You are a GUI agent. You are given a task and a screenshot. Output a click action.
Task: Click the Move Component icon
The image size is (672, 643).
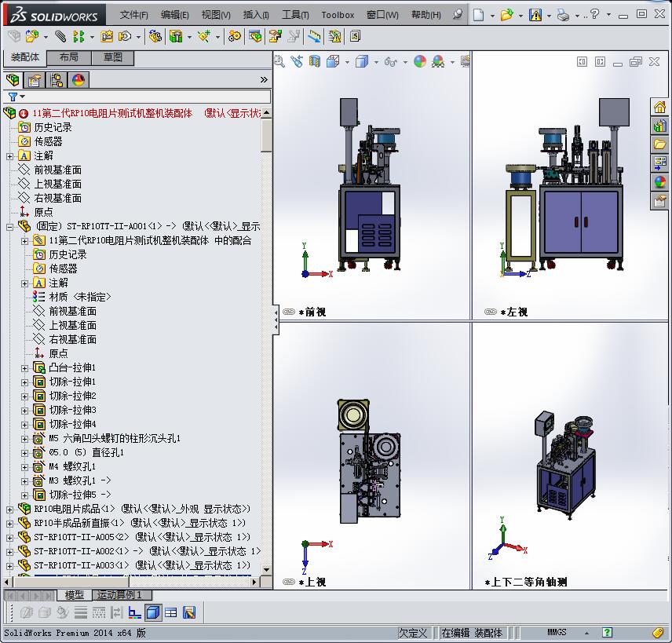click(x=125, y=36)
